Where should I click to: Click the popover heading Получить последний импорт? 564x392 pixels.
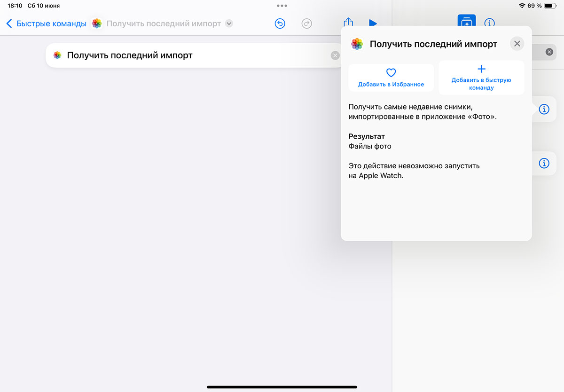[x=433, y=44]
